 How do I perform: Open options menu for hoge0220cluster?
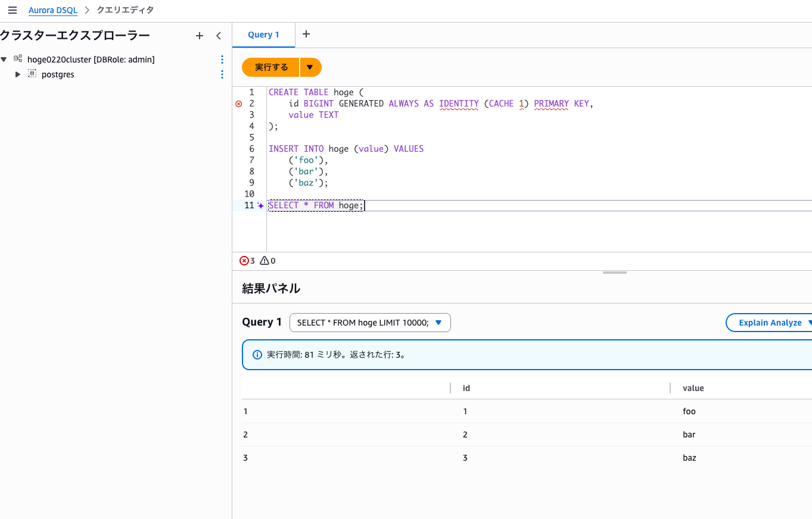point(222,60)
